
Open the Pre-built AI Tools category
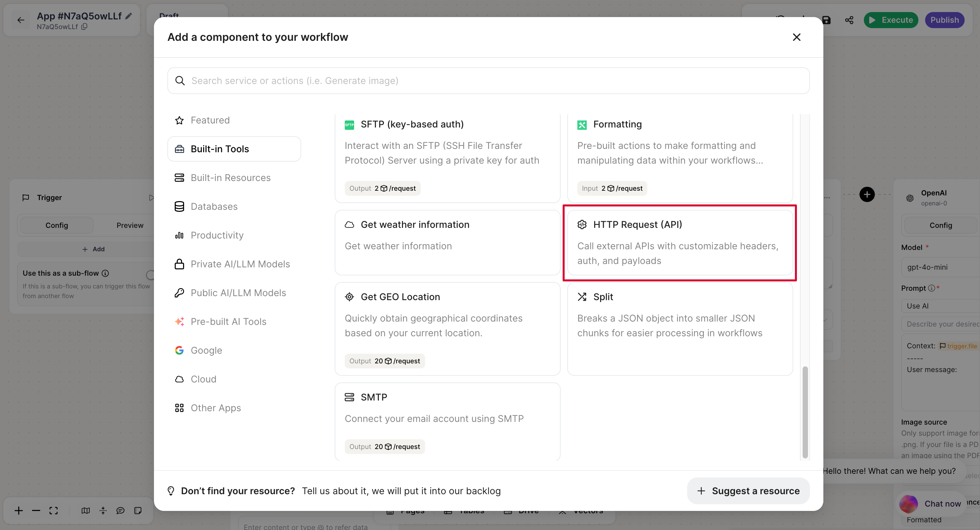click(228, 322)
